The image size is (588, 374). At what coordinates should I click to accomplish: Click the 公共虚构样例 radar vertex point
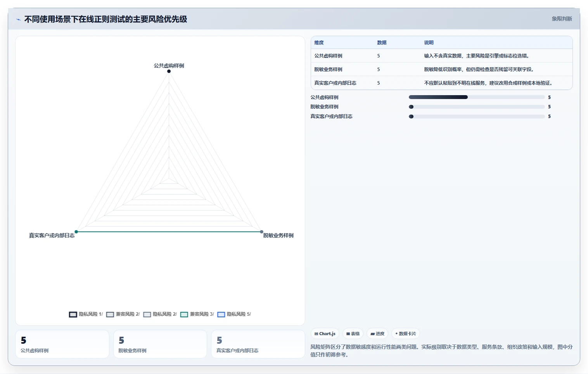click(169, 71)
